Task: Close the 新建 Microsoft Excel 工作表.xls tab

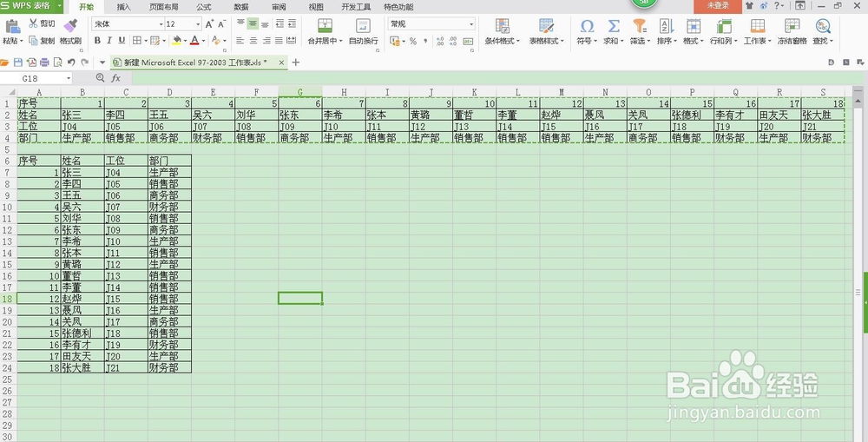Action: [x=281, y=63]
